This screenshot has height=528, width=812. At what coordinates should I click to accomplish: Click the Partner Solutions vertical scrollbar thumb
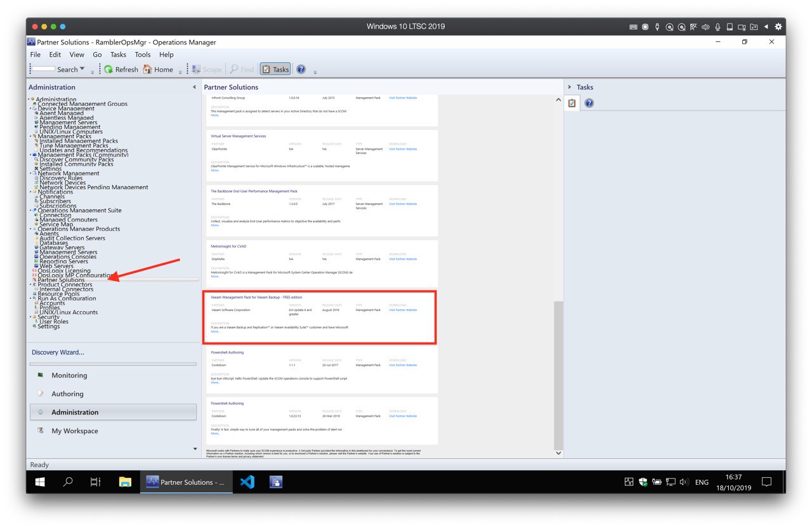click(x=558, y=374)
